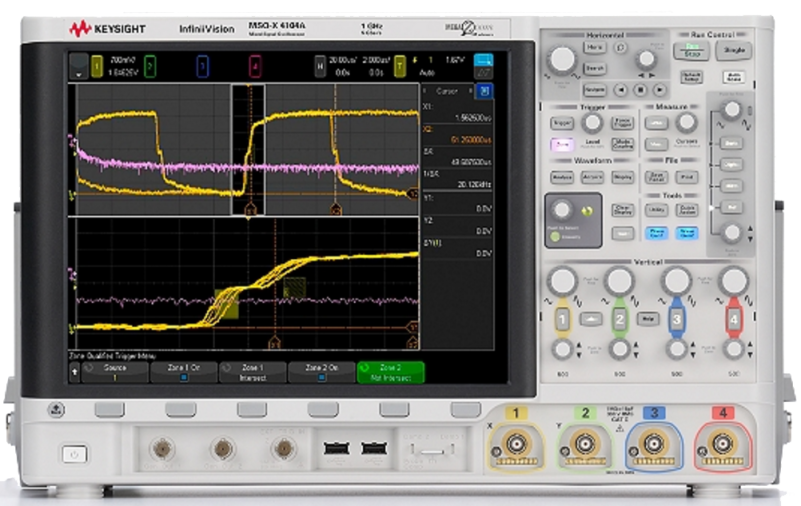Tap the yellow T trigger badge on screen

[x=399, y=66]
